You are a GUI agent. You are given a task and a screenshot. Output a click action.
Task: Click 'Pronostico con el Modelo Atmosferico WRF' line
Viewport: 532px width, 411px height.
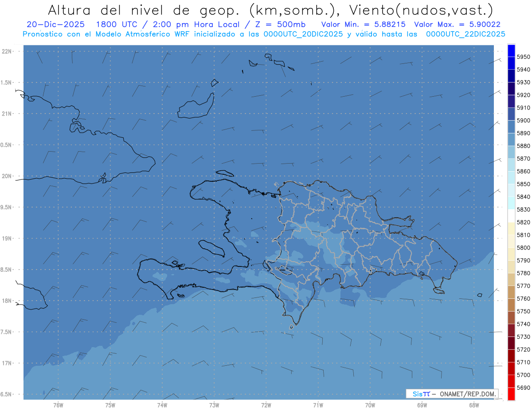tap(107, 34)
